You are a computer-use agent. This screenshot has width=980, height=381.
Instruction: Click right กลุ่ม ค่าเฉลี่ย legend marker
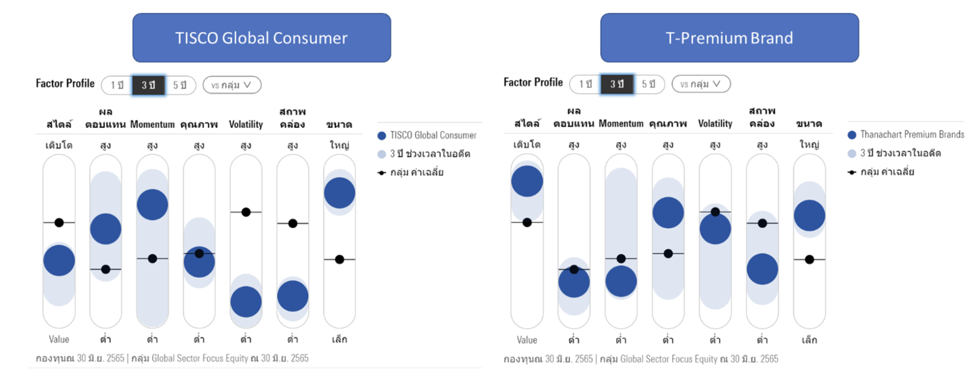pyautogui.click(x=851, y=172)
